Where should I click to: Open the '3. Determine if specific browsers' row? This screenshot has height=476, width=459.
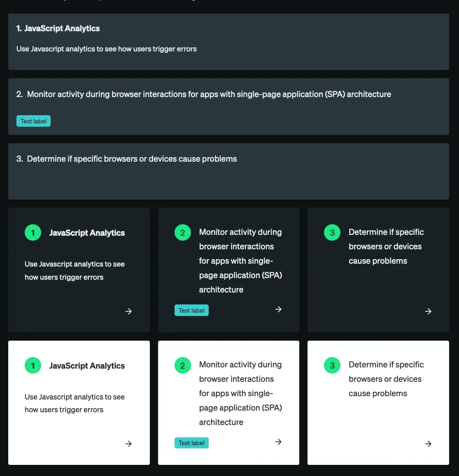coord(228,171)
